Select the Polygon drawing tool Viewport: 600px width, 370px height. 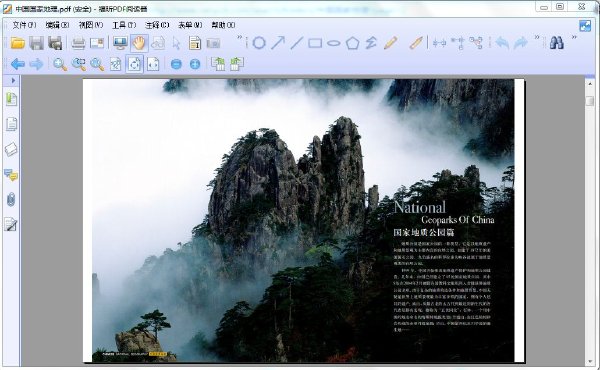tap(352, 43)
